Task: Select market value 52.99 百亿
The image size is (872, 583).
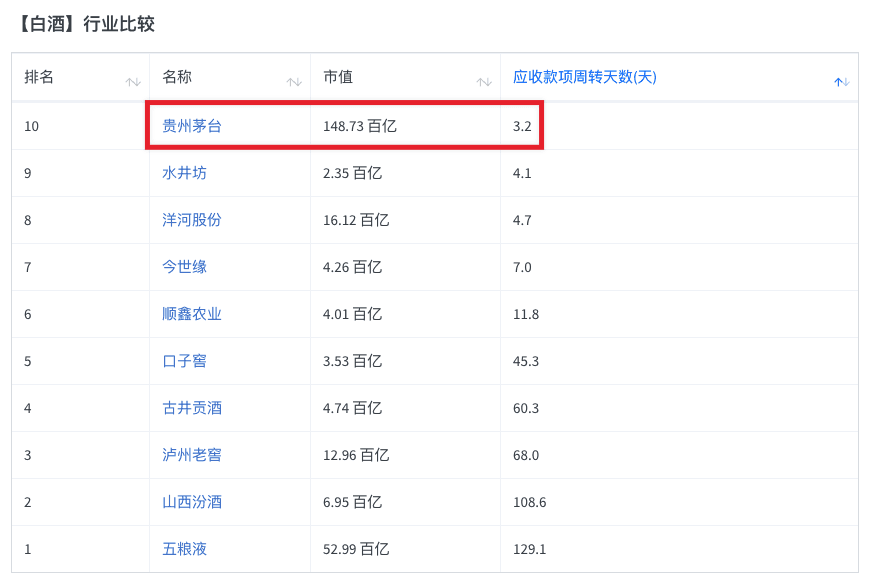Action: pos(356,549)
